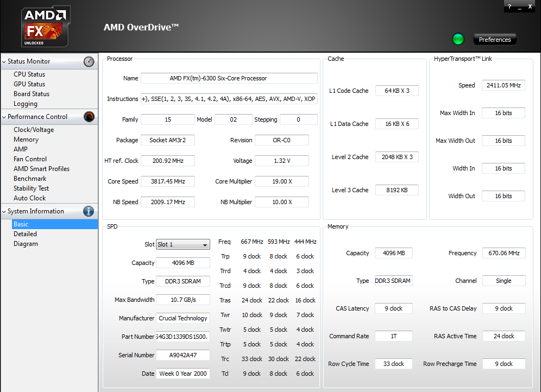Collapse the System Information section

(x=4, y=212)
